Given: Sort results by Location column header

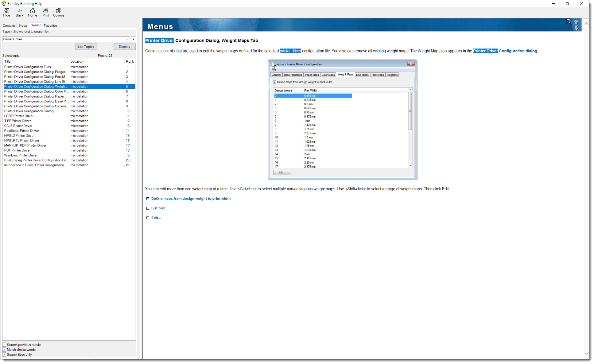Looking at the screenshot, I should [97, 61].
